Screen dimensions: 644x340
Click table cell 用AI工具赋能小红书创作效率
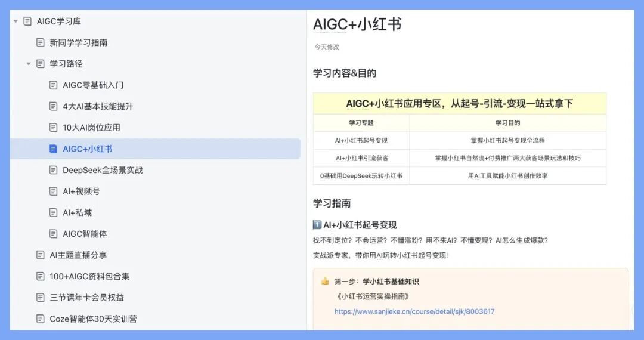507,176
